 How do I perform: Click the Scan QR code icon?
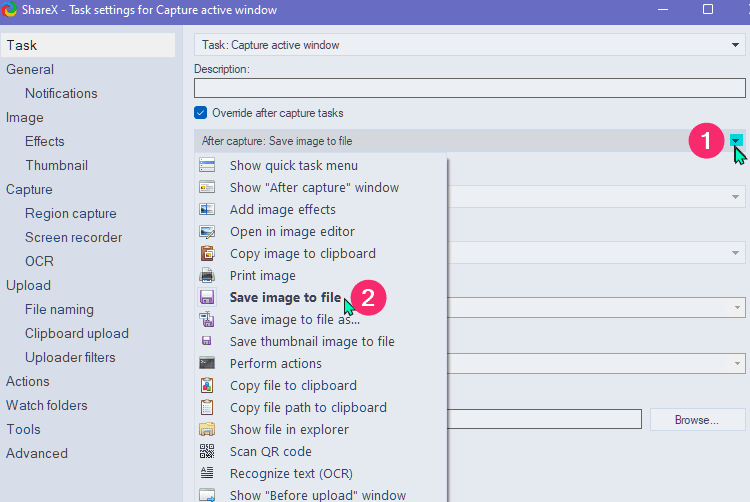207,451
